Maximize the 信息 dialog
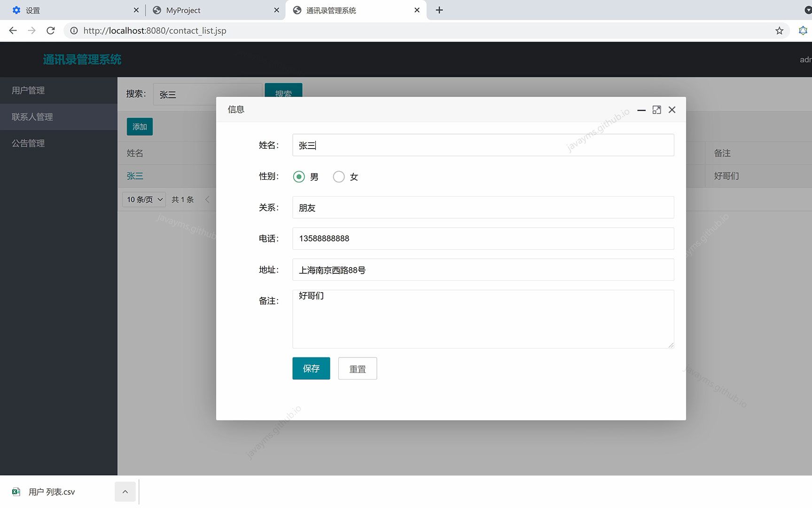812x508 pixels. coord(656,110)
